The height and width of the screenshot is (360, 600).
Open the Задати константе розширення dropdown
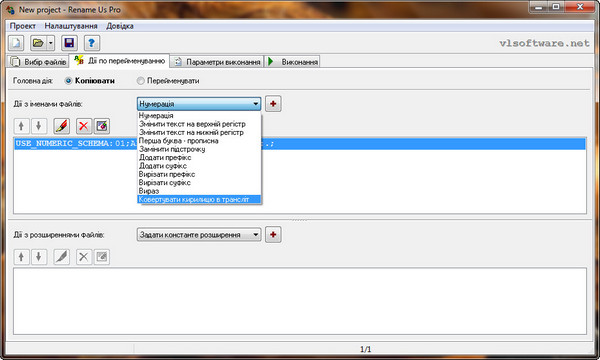click(x=199, y=235)
